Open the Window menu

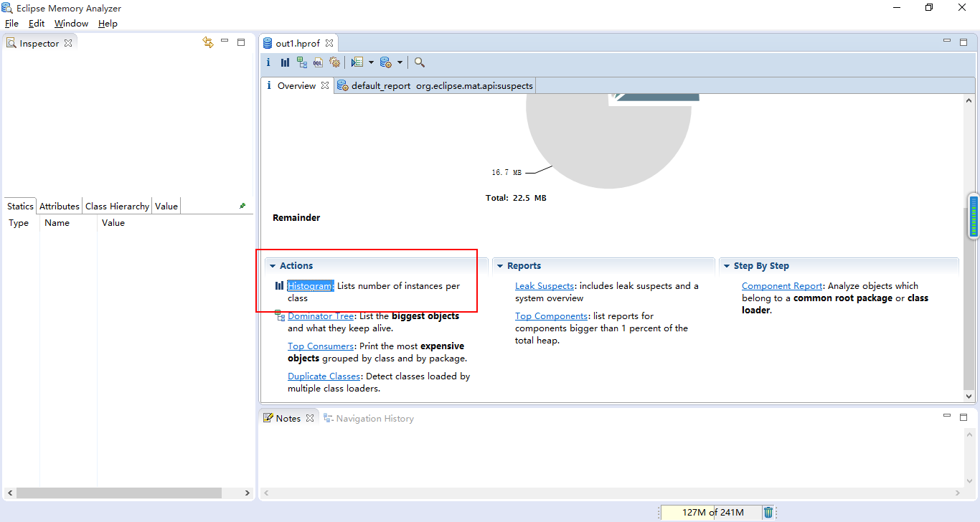pyautogui.click(x=71, y=24)
